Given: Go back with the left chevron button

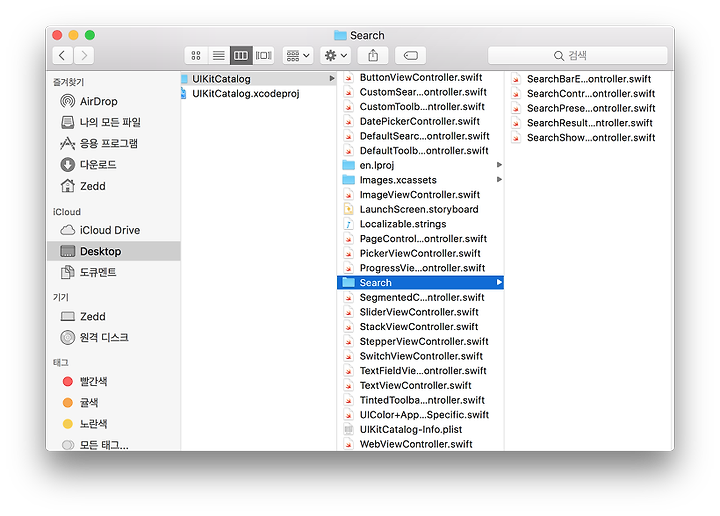Looking at the screenshot, I should tap(62, 56).
